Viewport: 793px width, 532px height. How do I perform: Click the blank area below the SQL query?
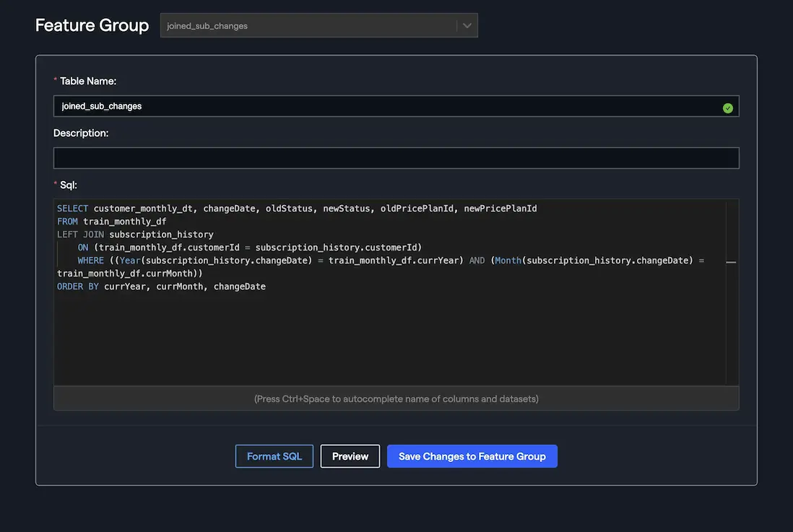pos(390,339)
